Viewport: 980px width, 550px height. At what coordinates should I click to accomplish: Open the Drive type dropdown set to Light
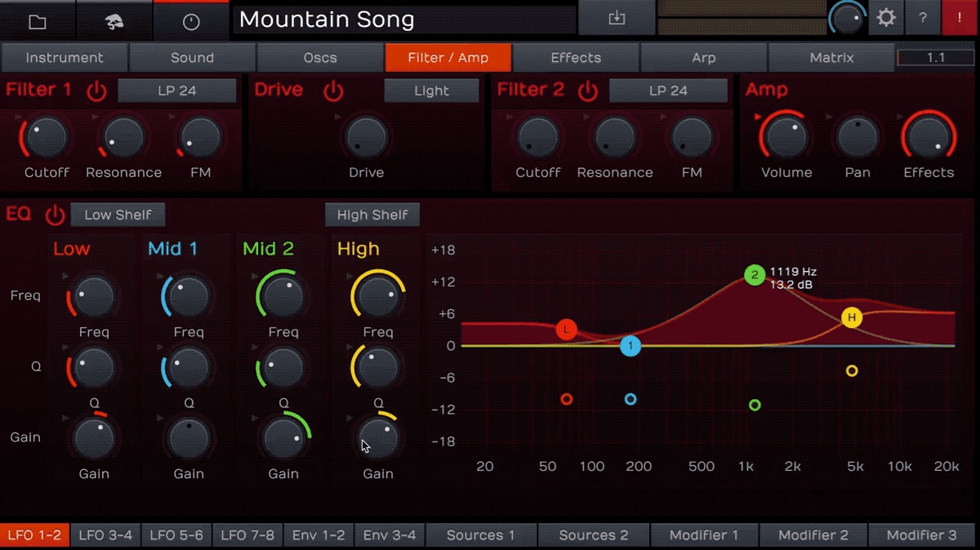[431, 91]
